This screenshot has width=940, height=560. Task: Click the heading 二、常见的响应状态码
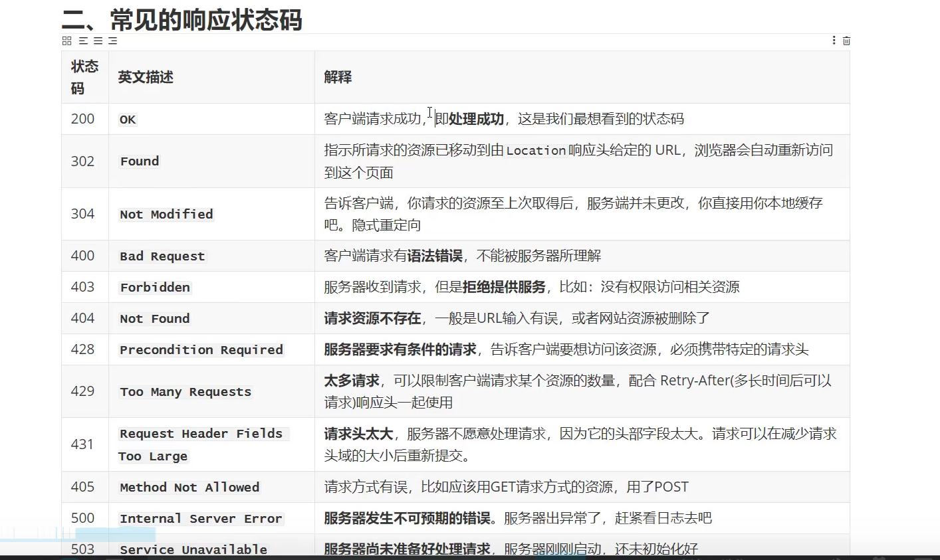181,19
